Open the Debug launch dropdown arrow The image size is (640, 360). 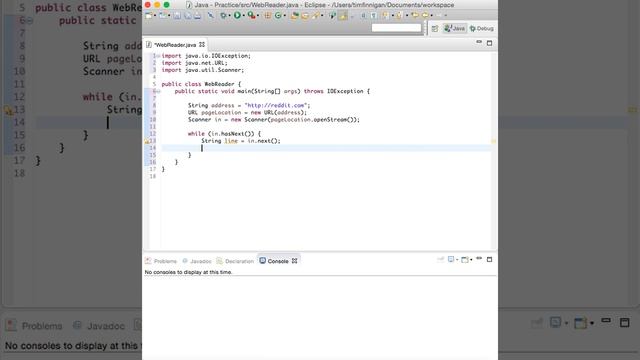(x=229, y=16)
